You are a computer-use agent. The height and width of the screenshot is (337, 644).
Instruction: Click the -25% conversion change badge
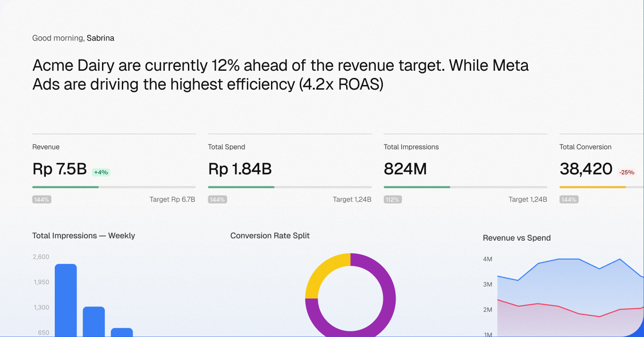click(x=627, y=172)
